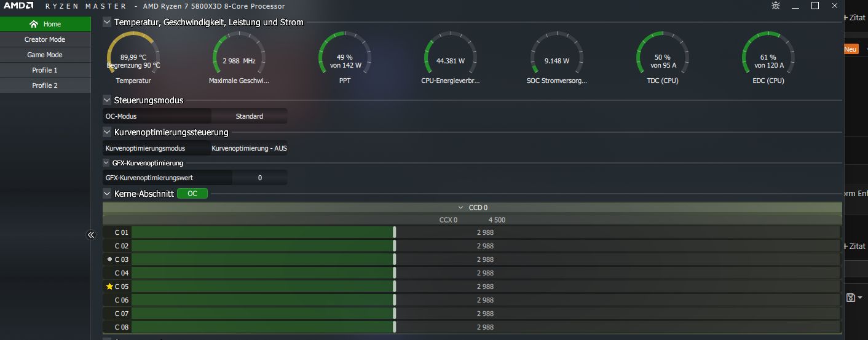Click the CCX 0 label
The image size is (868, 340).
coord(448,220)
